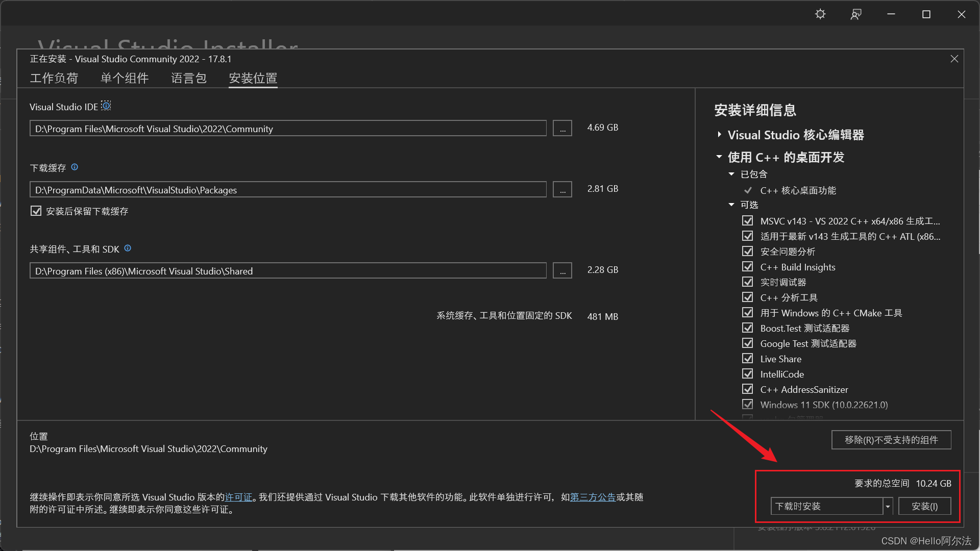The image size is (980, 551).
Task: Toggle C++ Build Insights checkbox
Action: (747, 266)
